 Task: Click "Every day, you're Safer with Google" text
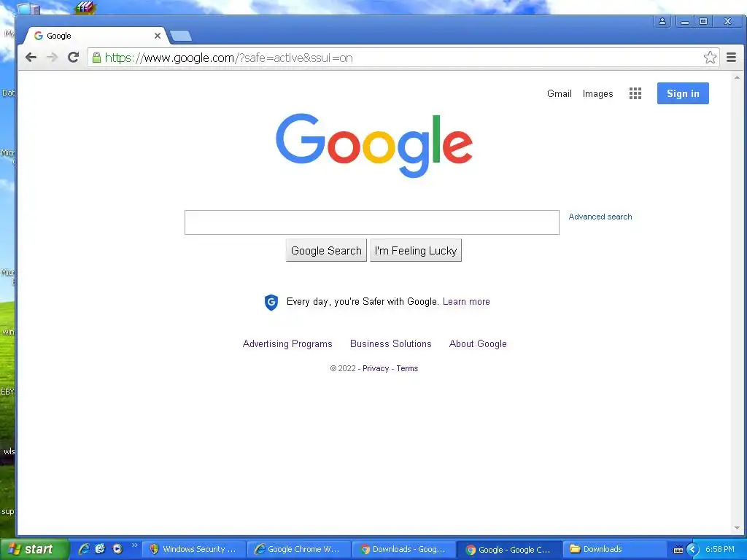[x=363, y=301]
